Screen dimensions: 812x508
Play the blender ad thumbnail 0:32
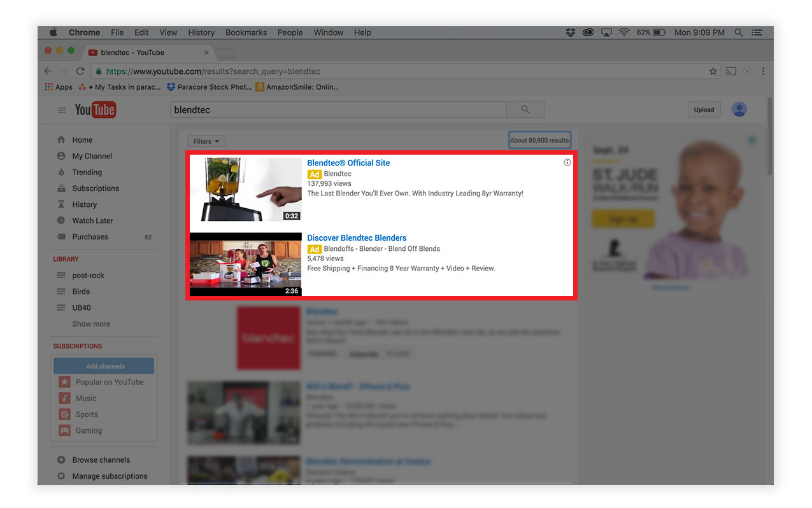246,189
